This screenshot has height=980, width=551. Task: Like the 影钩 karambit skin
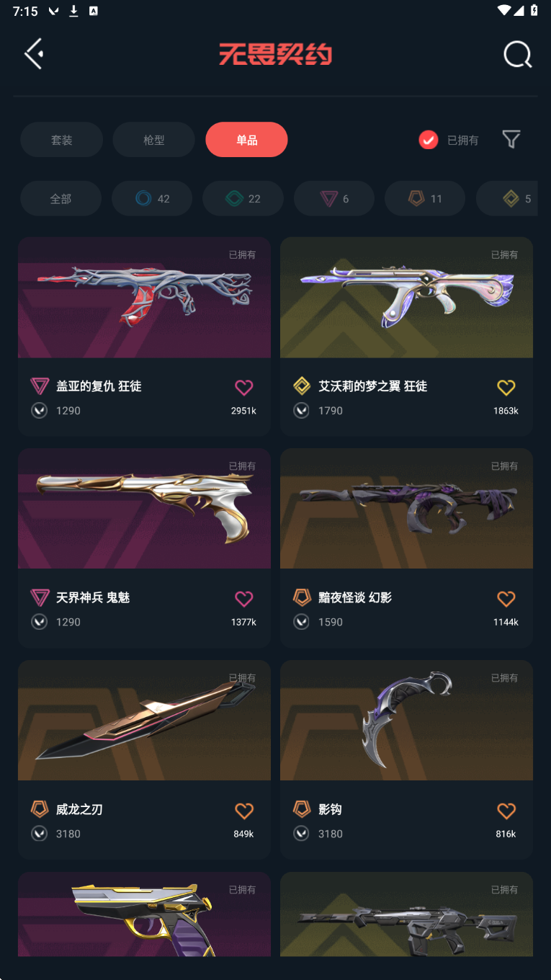506,811
